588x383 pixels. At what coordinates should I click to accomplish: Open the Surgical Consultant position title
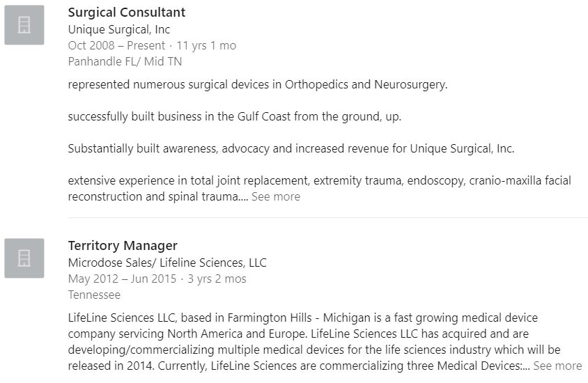tap(127, 13)
